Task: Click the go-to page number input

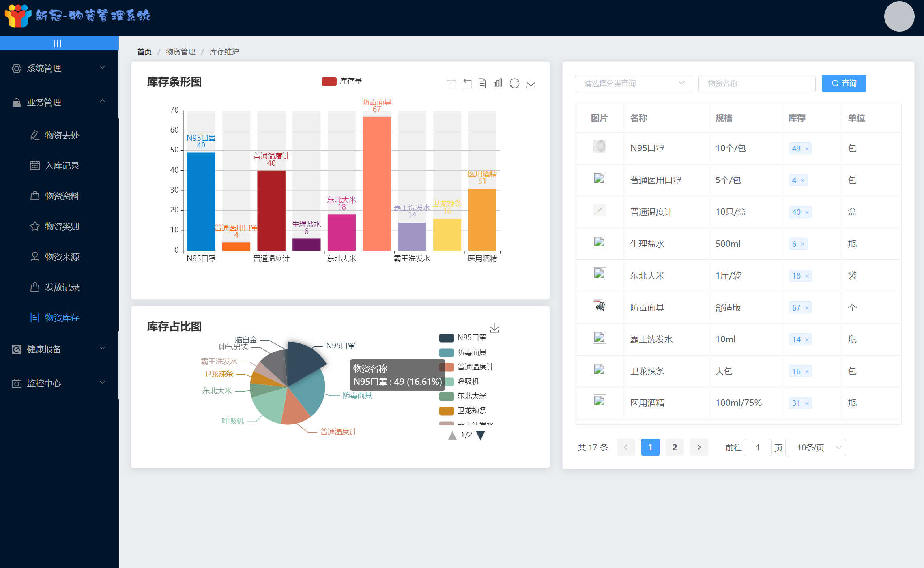Action: (758, 448)
